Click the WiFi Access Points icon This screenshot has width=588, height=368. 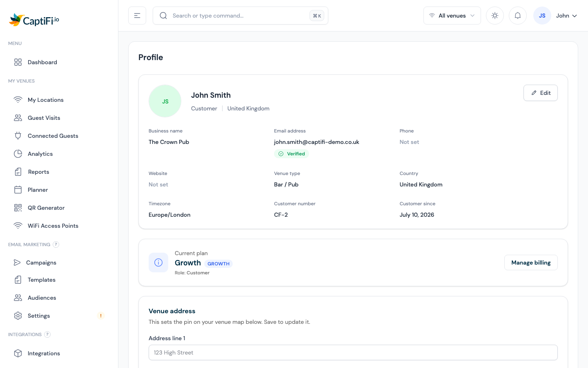18,226
